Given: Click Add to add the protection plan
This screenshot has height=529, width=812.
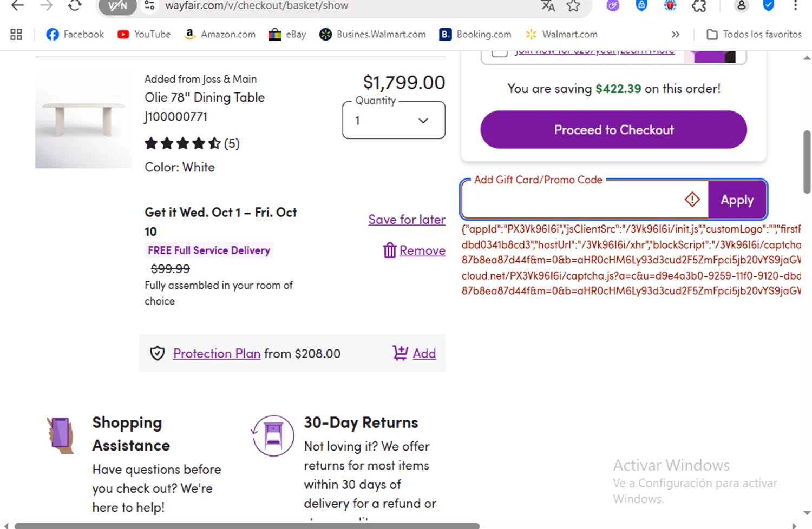Looking at the screenshot, I should tap(424, 353).
